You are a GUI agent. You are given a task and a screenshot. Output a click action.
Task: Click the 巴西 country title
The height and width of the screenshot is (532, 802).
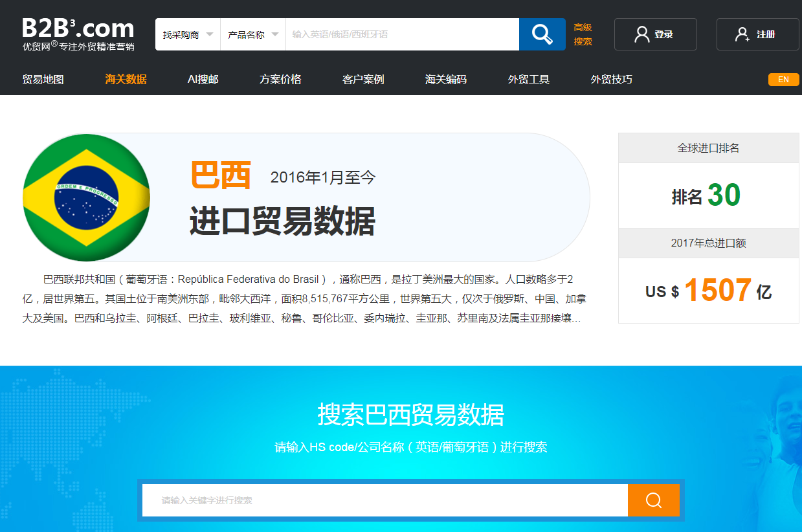point(221,175)
